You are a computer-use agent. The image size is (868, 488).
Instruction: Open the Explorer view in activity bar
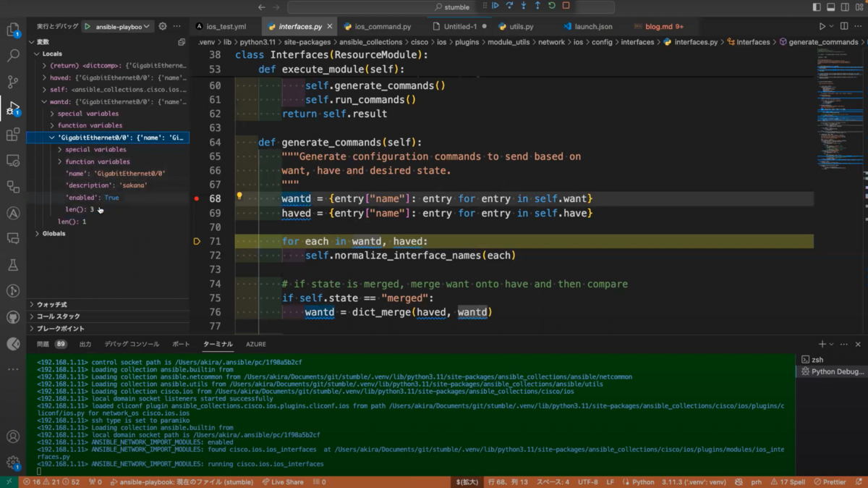point(13,30)
